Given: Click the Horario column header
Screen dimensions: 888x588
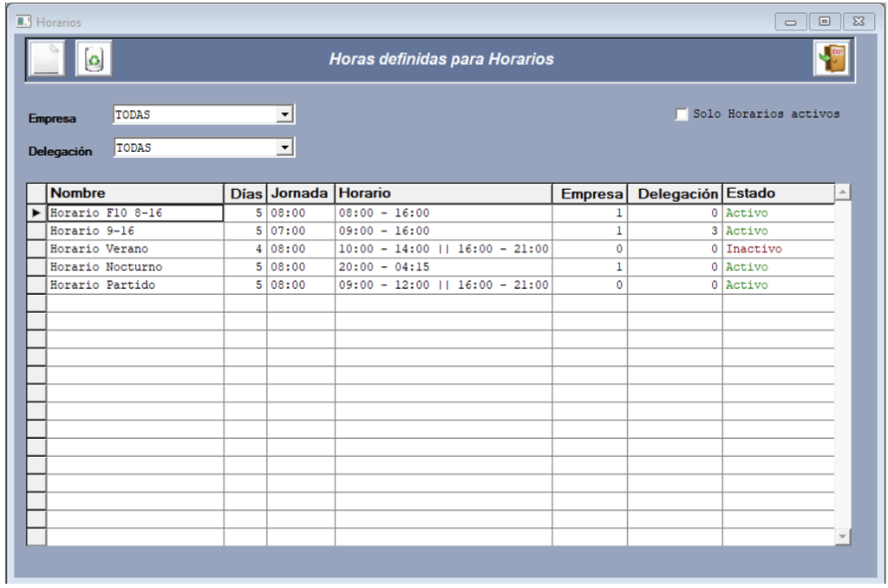Looking at the screenshot, I should click(x=442, y=193).
